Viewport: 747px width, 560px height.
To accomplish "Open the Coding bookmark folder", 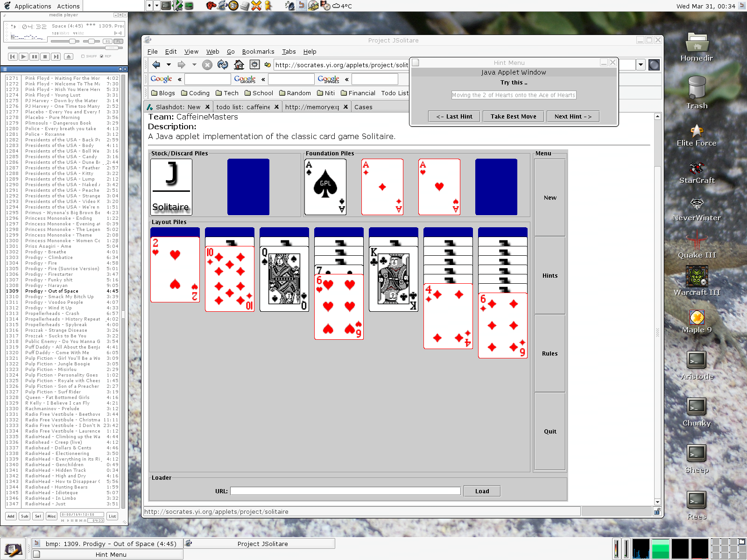I will click(195, 93).
